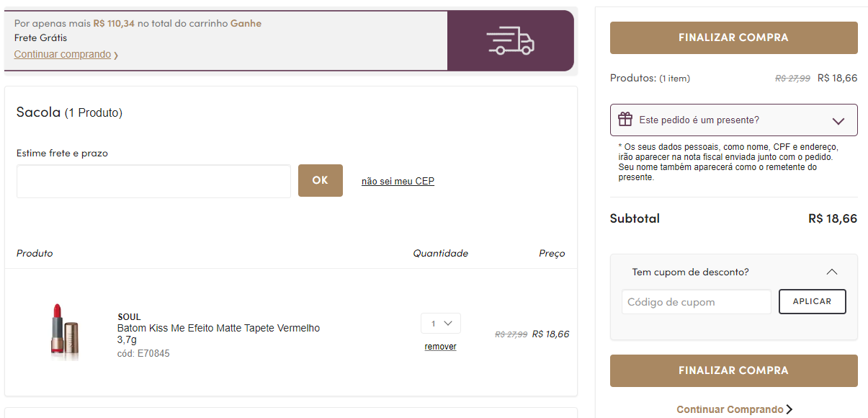Click the OK button for the CEP estimate
The width and height of the screenshot is (868, 418).
(x=321, y=180)
